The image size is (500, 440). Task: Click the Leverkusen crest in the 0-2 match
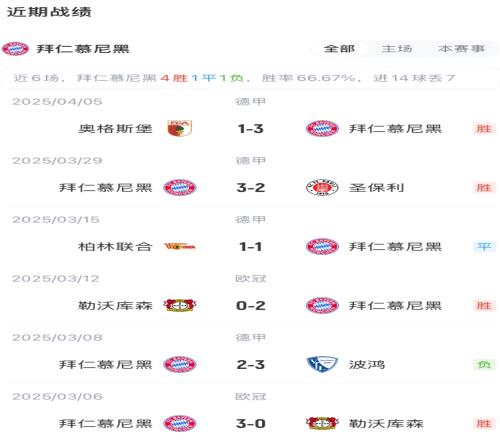pos(179,305)
